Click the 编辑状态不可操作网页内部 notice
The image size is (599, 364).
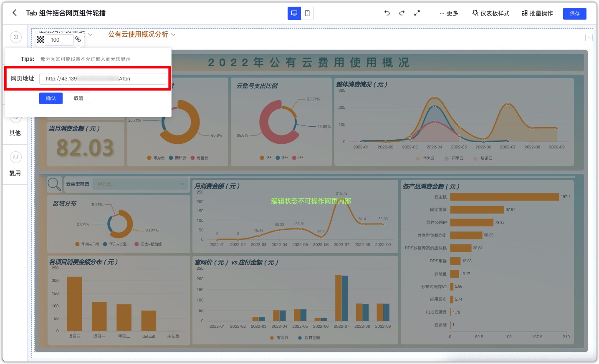pos(311,201)
